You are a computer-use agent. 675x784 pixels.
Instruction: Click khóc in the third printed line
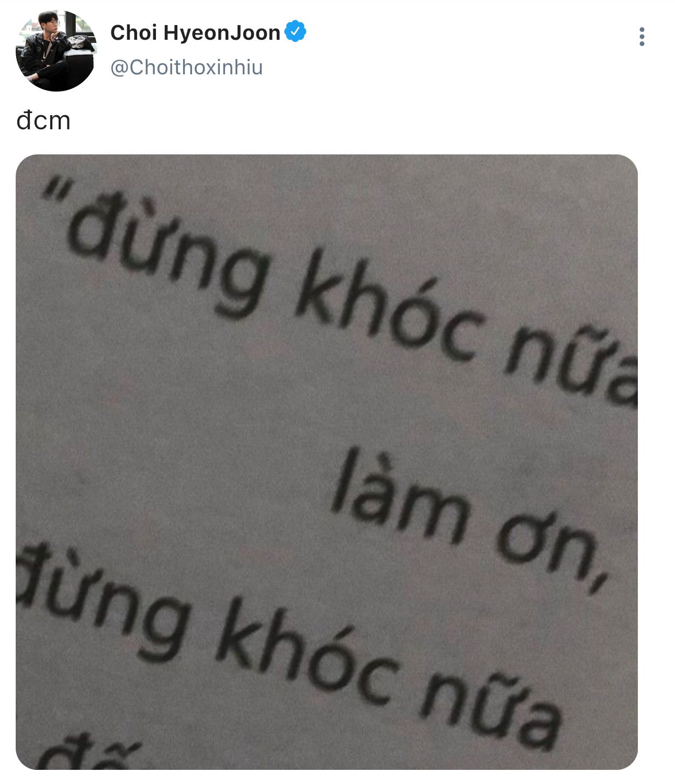tap(310, 657)
